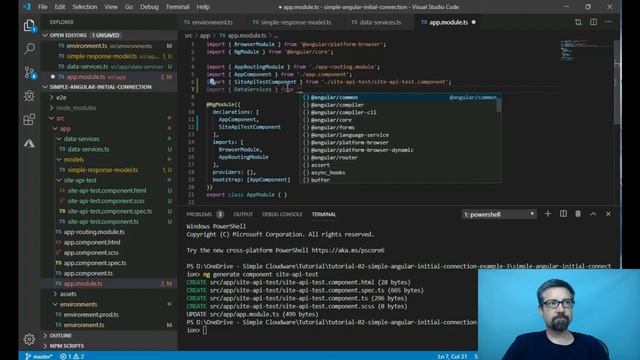640x360 pixels.
Task: Open the Debug menu
Action: pyautogui.click(x=149, y=7)
